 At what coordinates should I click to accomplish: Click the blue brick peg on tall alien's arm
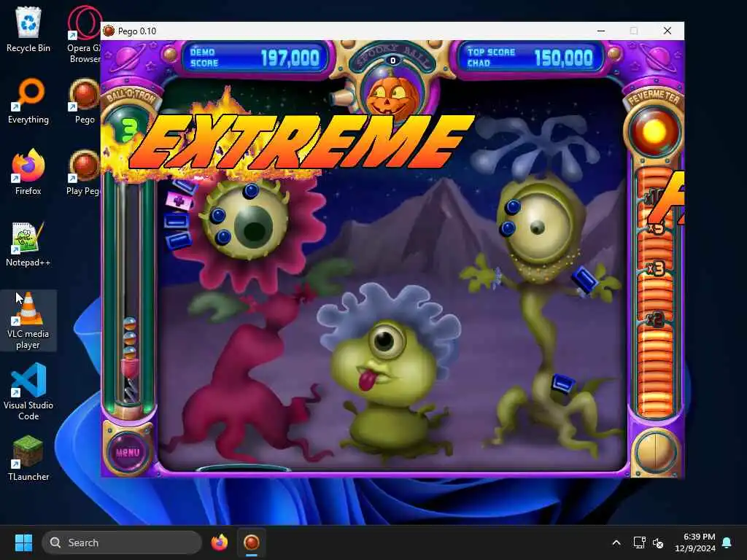pyautogui.click(x=584, y=279)
